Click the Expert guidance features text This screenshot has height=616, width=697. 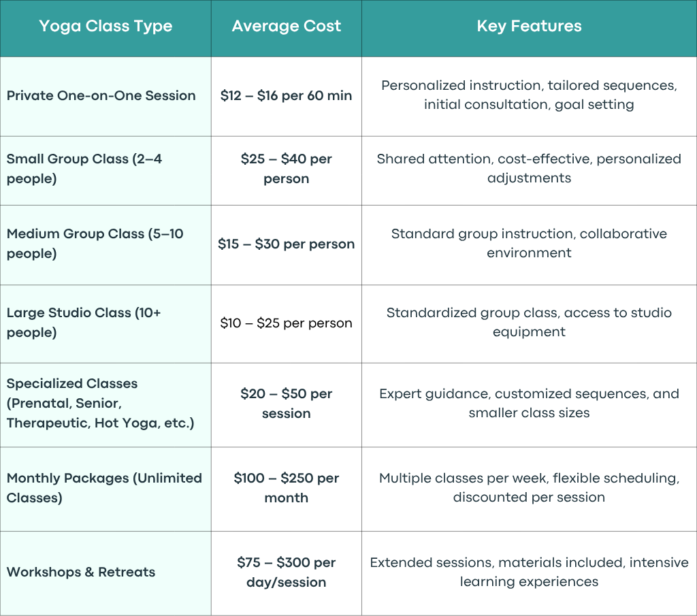pos(529,403)
